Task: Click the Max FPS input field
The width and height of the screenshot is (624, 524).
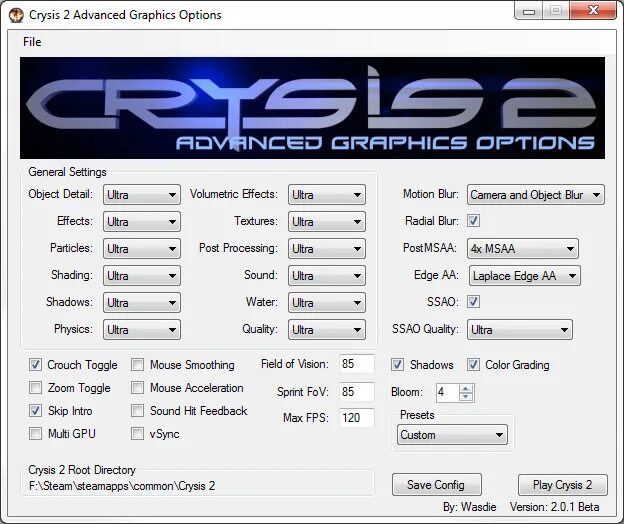Action: pyautogui.click(x=357, y=418)
